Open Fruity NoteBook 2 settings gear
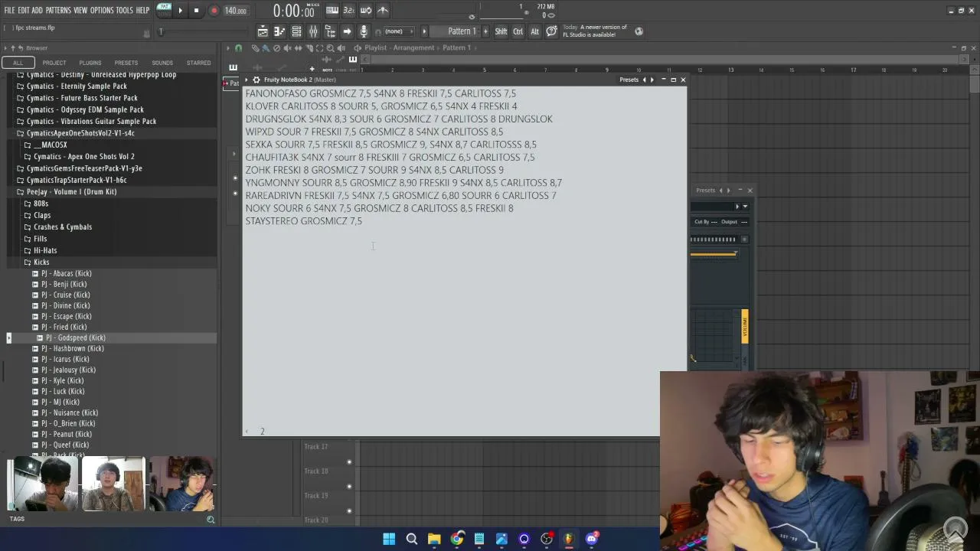The height and width of the screenshot is (551, 980). pos(256,80)
